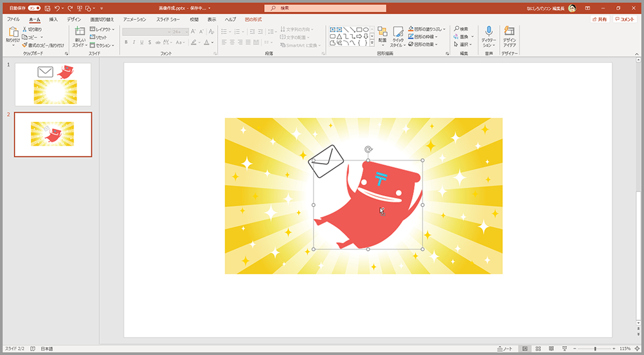Click the 置換 replace button

click(462, 37)
